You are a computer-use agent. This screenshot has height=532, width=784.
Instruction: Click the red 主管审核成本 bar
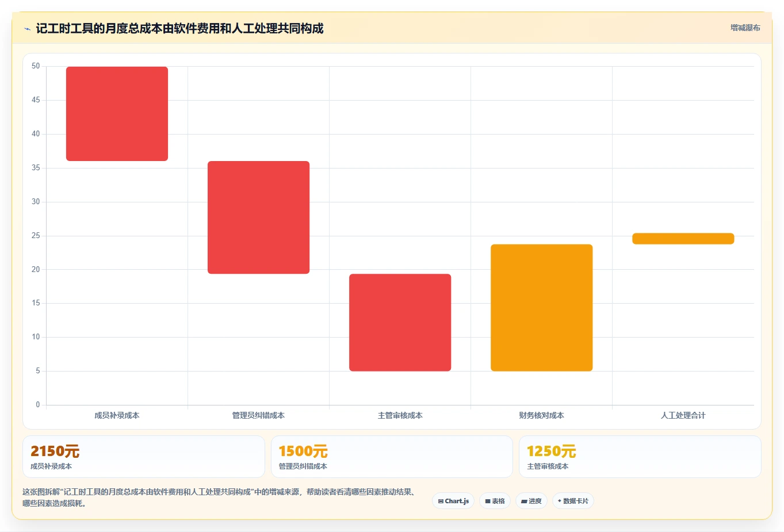[400, 323]
